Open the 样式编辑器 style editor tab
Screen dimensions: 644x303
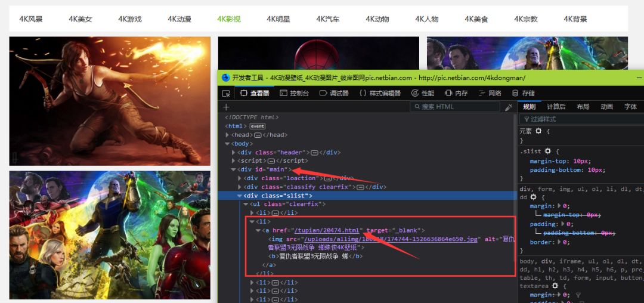(380, 93)
